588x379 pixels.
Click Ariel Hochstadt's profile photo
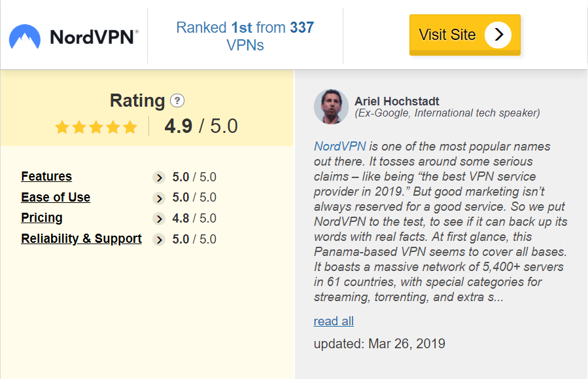tap(331, 107)
